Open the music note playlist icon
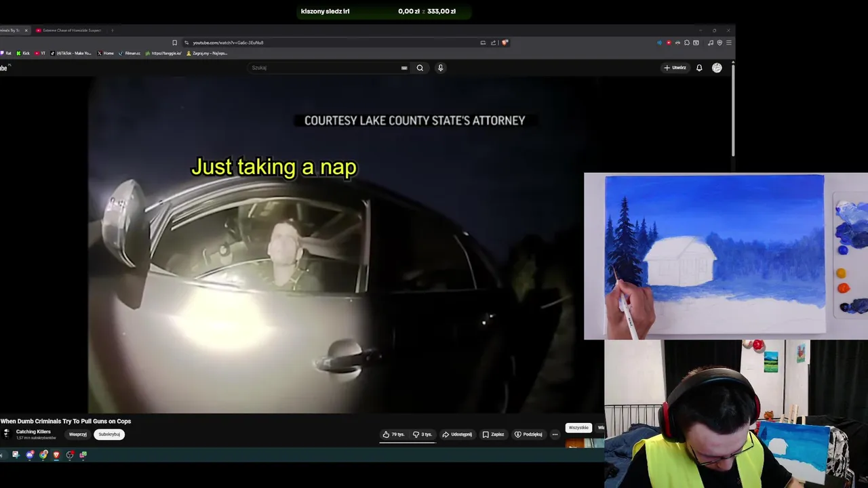Screen dimensions: 868x488 711,43
